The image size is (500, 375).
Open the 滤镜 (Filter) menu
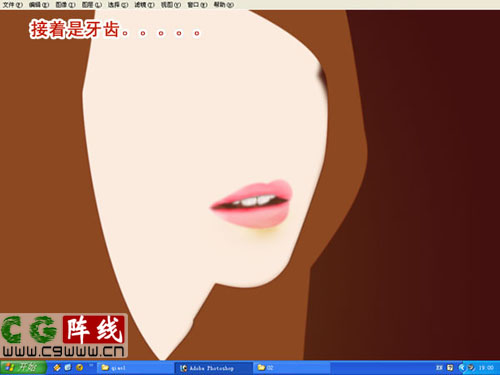tap(144, 5)
